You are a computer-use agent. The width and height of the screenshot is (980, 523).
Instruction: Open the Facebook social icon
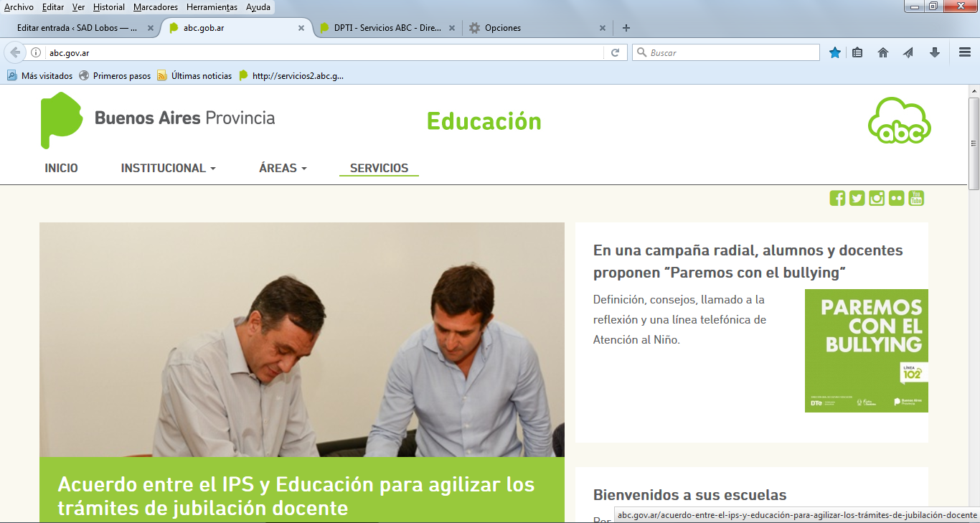click(837, 198)
